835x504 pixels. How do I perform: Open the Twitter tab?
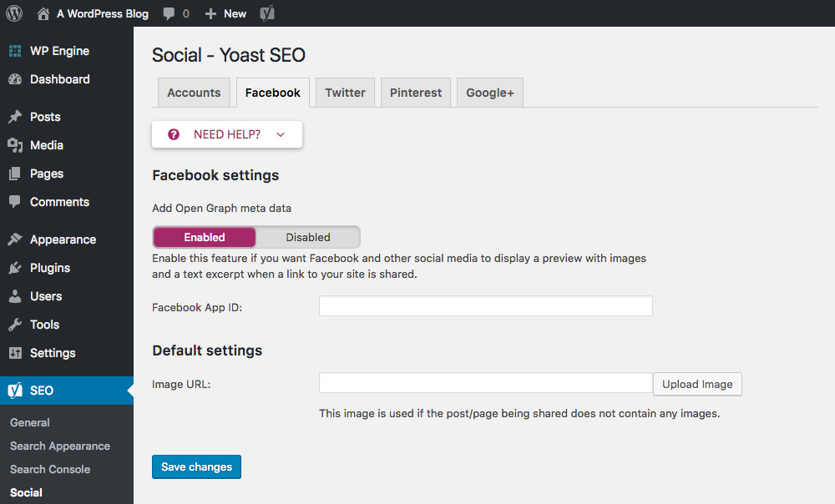pyautogui.click(x=345, y=93)
